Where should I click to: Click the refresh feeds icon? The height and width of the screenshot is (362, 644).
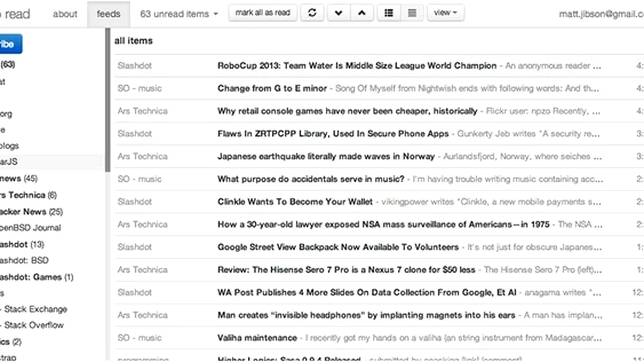pos(312,12)
